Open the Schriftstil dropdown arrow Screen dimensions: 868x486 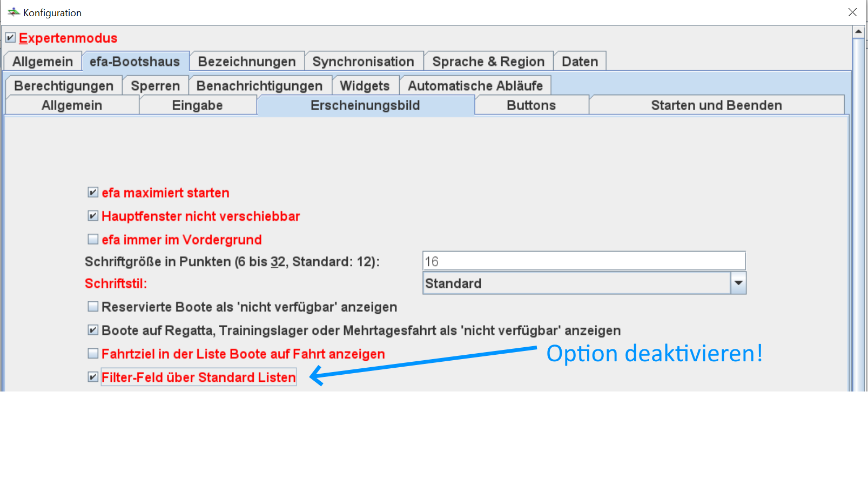pyautogui.click(x=738, y=283)
